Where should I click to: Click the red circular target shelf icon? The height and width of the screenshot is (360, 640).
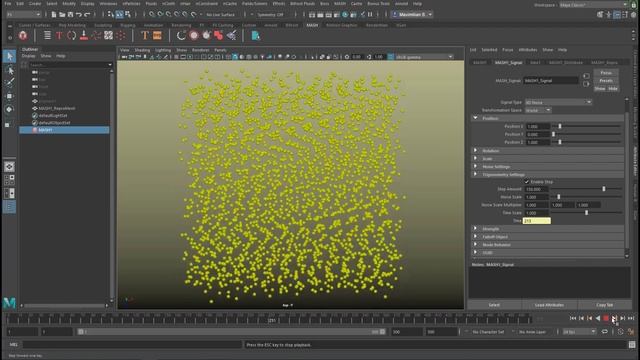point(194,36)
